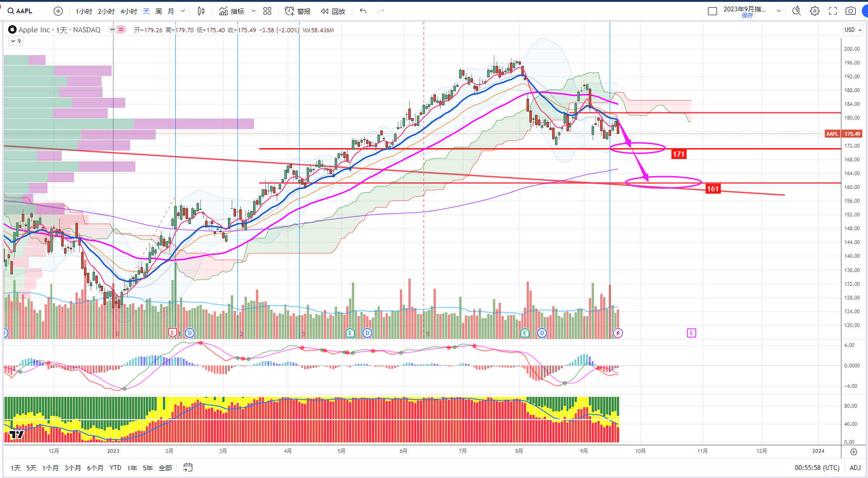Open the price scale settings gear
868x478 pixels.
coord(854,451)
